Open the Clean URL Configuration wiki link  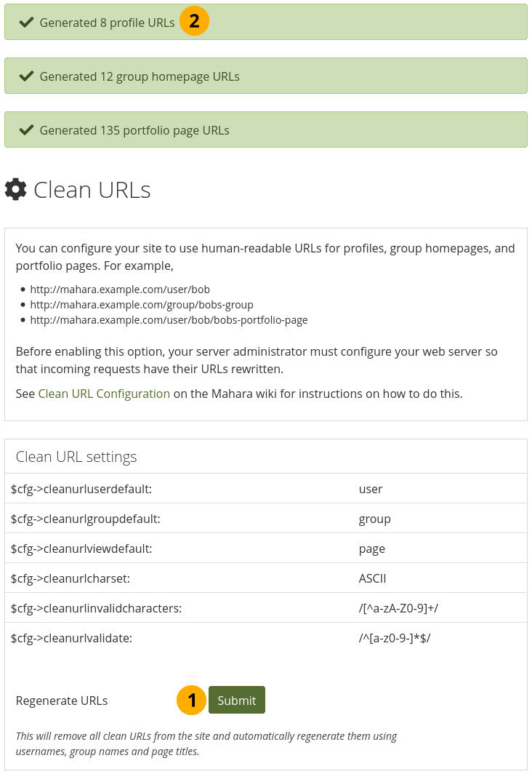104,394
